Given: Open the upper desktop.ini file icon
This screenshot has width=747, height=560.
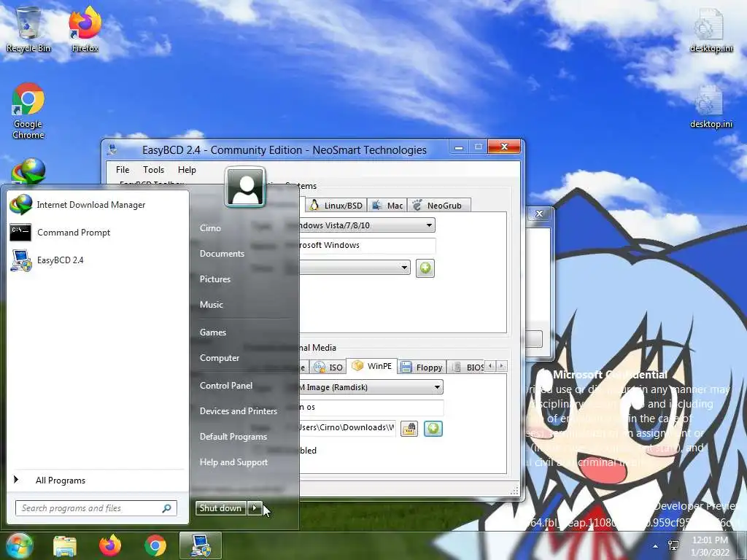Looking at the screenshot, I should tap(711, 29).
